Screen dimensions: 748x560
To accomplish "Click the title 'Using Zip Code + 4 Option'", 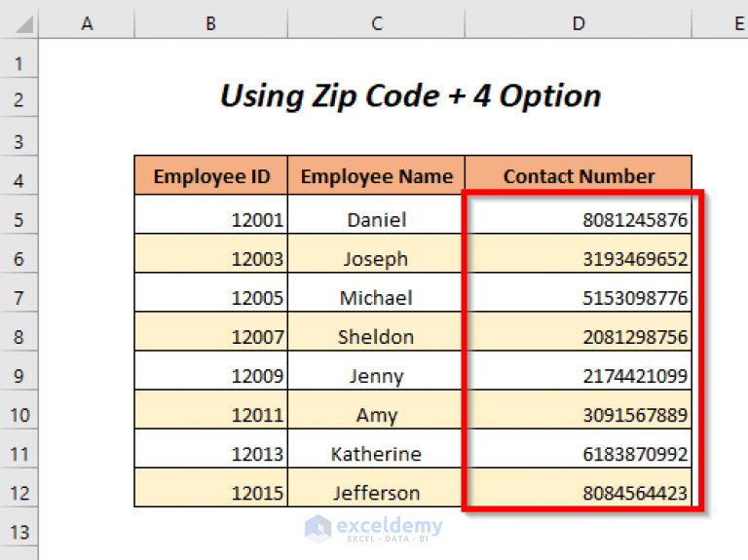I will 410,96.
